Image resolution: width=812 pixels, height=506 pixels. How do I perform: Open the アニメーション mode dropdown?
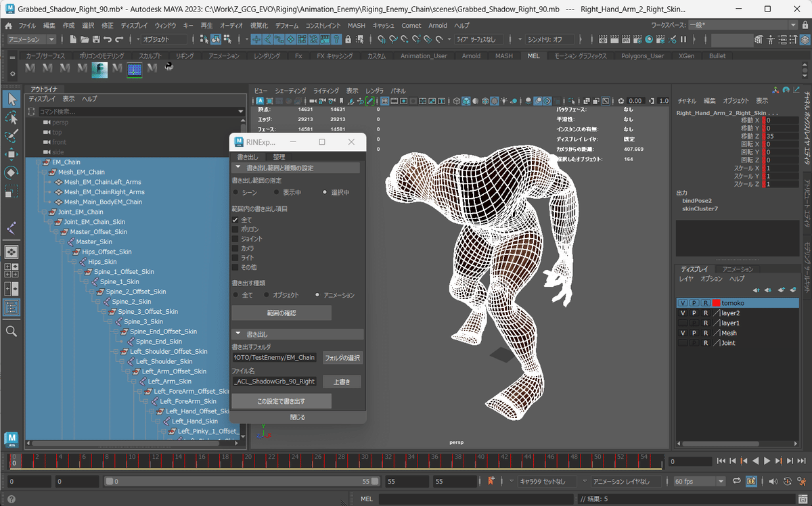[x=30, y=39]
